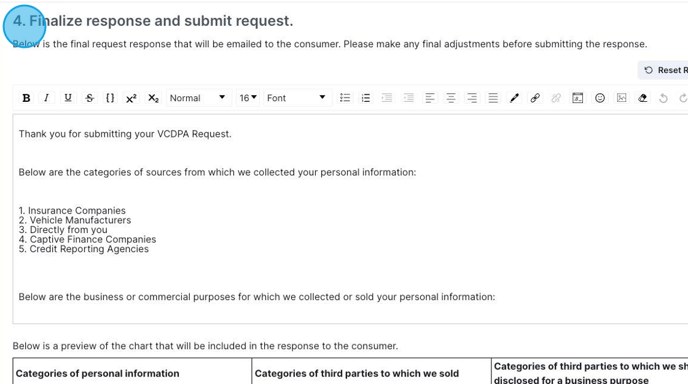Apply superscript formatting
The height and width of the screenshot is (384, 688).
click(x=131, y=98)
